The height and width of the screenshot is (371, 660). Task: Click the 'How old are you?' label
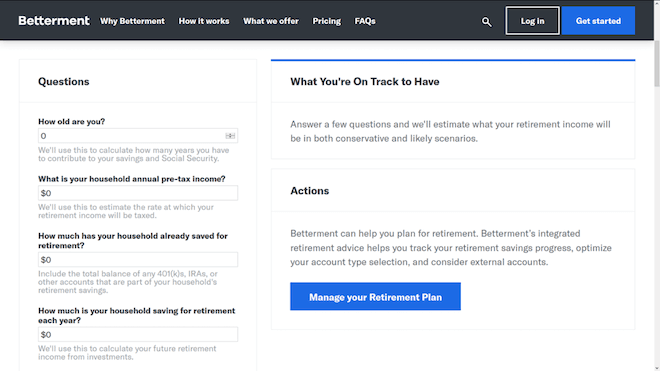72,121
